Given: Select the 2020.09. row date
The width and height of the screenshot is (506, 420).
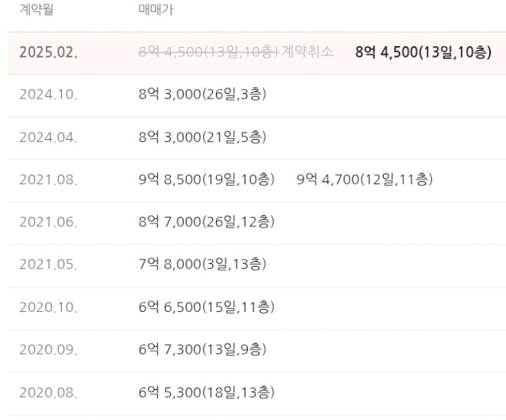Looking at the screenshot, I should tap(48, 350).
